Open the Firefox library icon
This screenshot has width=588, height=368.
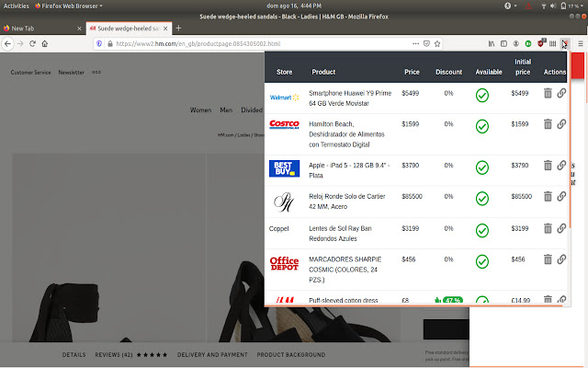492,43
